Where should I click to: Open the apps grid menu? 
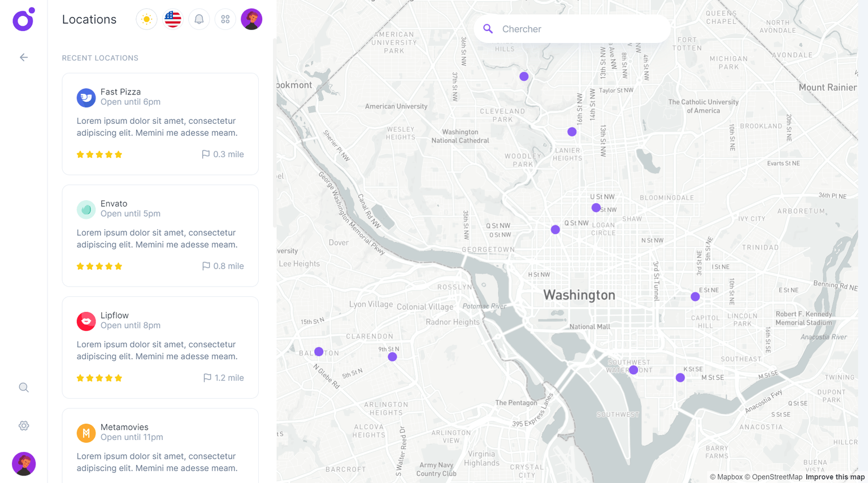[225, 19]
